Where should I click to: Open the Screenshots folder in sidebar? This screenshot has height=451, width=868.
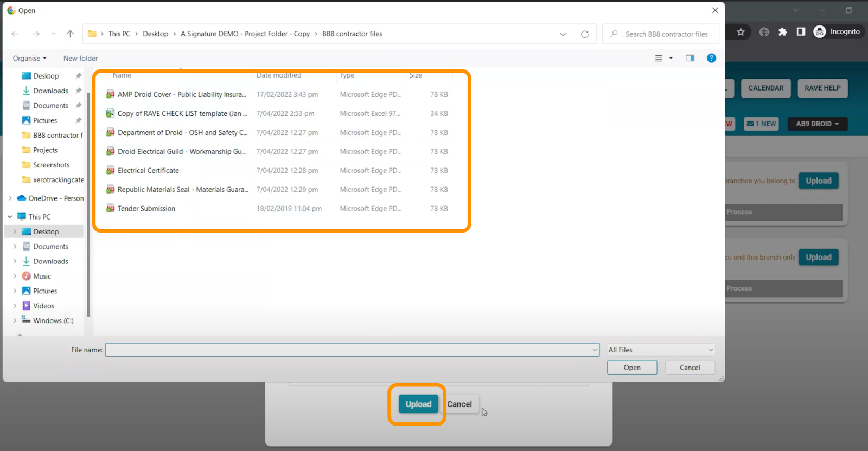51,165
